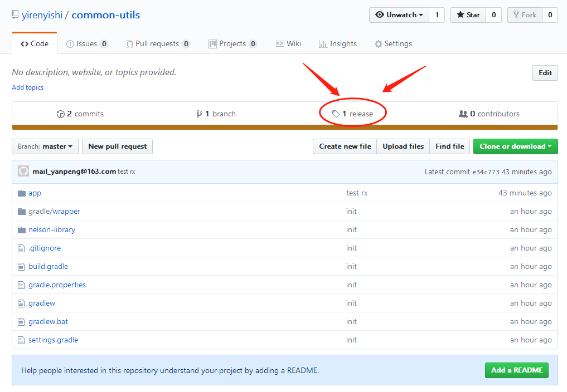Viewport: 567px width, 392px height.
Task: Click the branch icon next to 1 branch
Action: (199, 114)
